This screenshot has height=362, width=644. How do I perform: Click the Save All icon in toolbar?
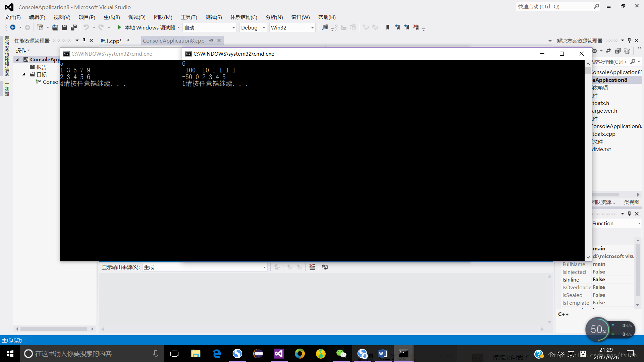point(74,27)
